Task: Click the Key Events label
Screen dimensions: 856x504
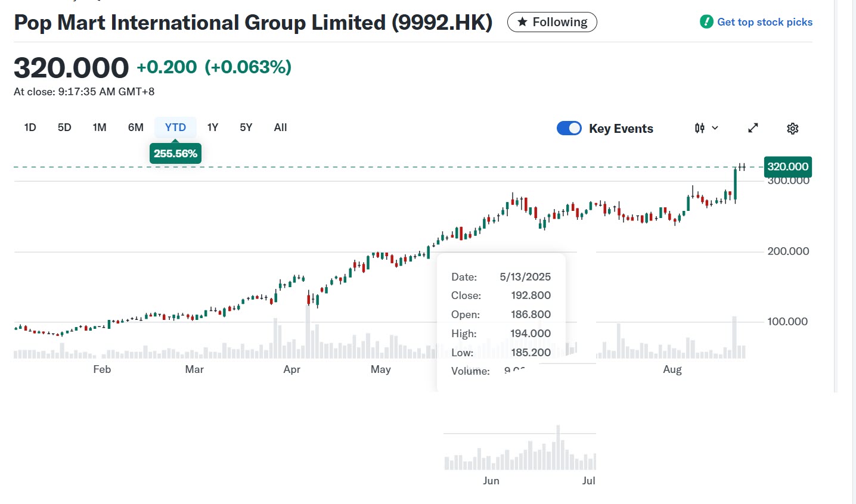Action: click(x=621, y=129)
